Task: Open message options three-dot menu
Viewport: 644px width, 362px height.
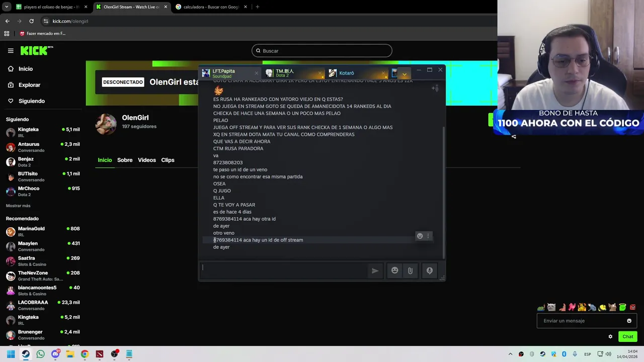Action: tap(428, 236)
